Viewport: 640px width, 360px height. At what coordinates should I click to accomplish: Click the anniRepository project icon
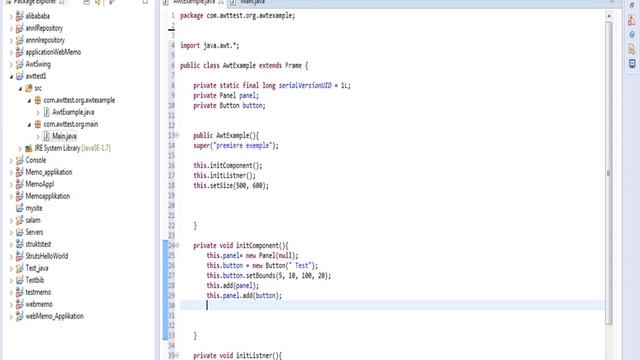click(19, 28)
